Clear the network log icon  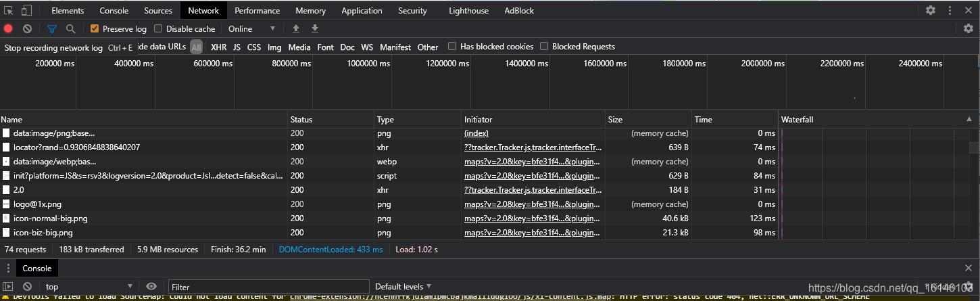pyautogui.click(x=27, y=28)
